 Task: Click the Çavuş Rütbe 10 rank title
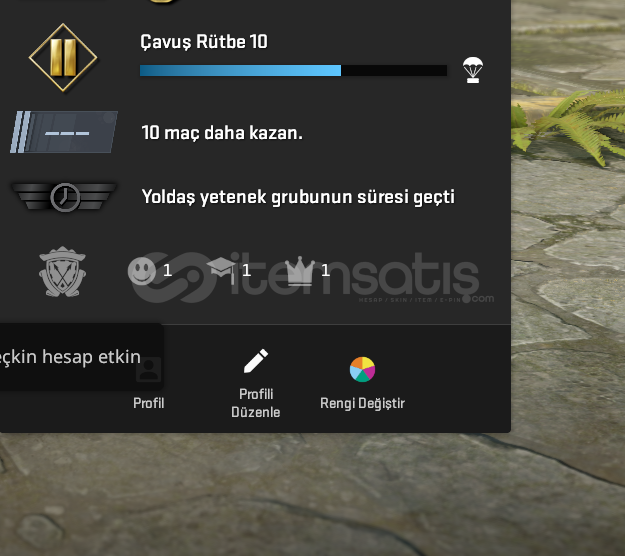pos(204,42)
